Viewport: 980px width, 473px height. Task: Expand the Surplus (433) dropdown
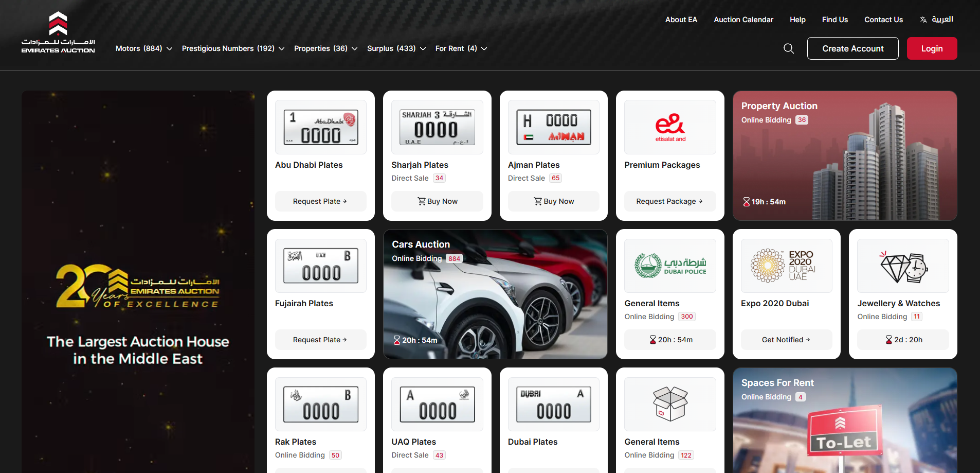(x=396, y=48)
